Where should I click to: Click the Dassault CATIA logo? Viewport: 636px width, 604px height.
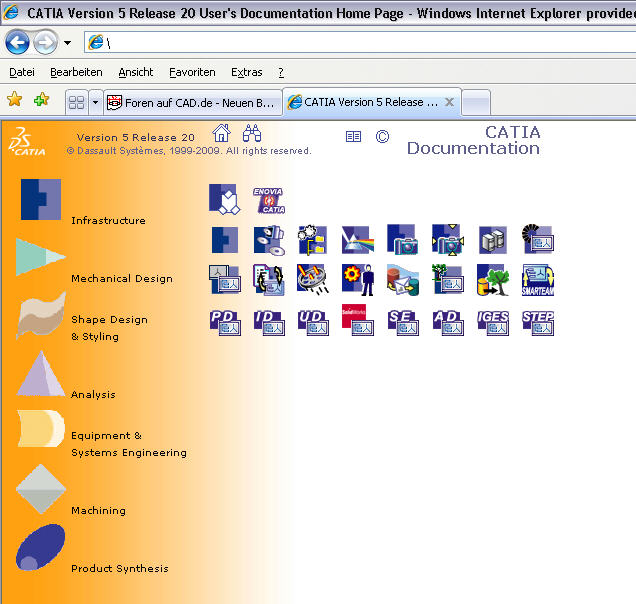(27, 141)
